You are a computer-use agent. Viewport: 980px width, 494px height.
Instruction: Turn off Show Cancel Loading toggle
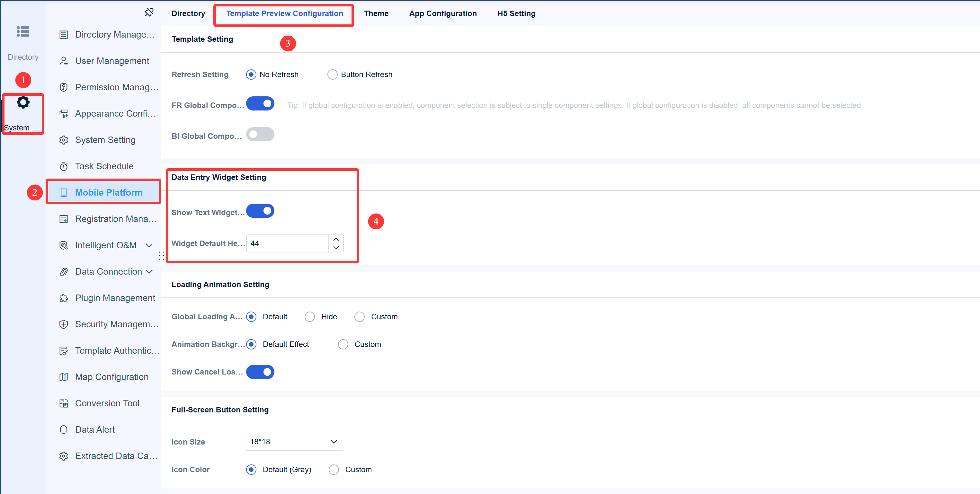(x=260, y=372)
